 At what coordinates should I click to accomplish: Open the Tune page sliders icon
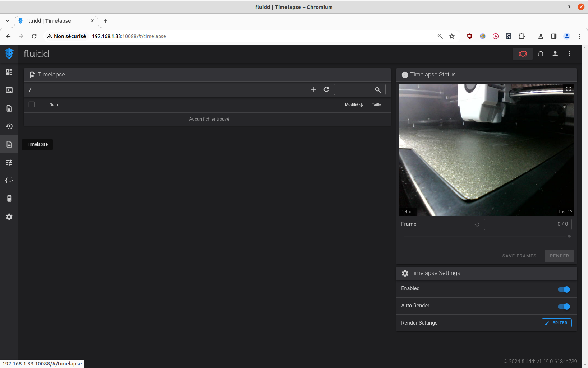click(9, 163)
